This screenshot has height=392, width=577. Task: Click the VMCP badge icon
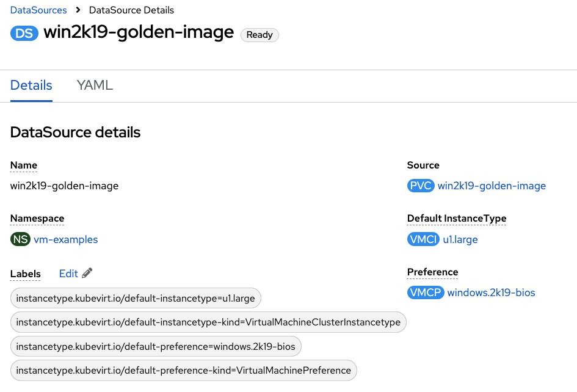tap(426, 292)
